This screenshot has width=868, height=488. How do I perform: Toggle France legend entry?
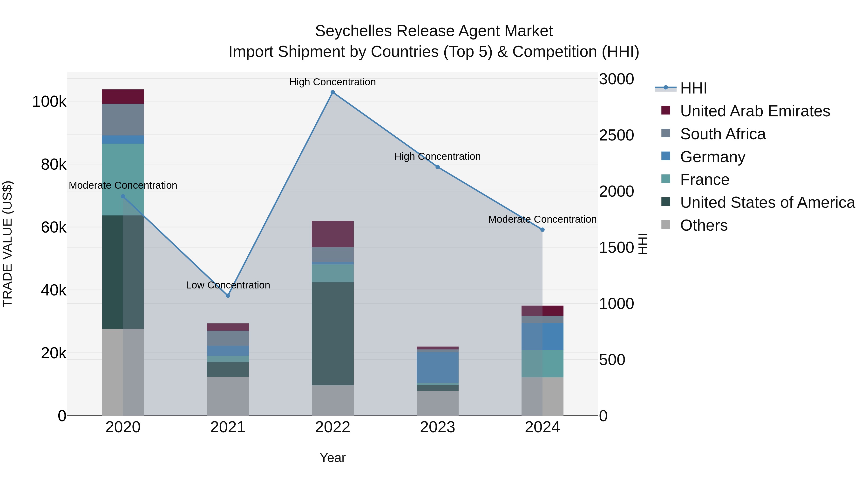695,180
